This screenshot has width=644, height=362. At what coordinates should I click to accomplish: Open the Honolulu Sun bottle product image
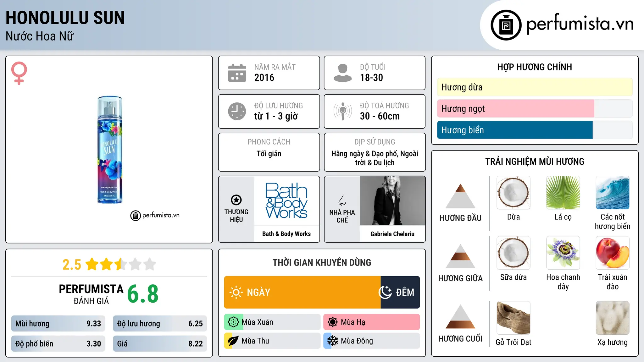click(x=109, y=150)
